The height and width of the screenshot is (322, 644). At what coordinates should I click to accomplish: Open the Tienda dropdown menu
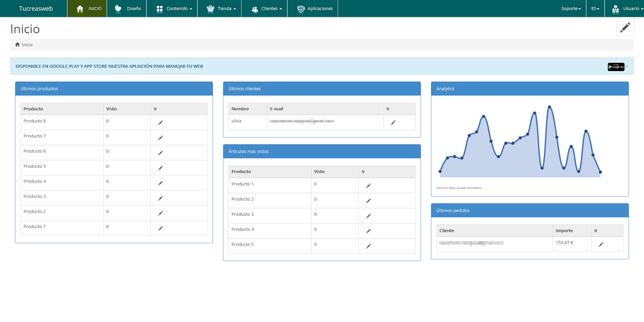click(221, 8)
